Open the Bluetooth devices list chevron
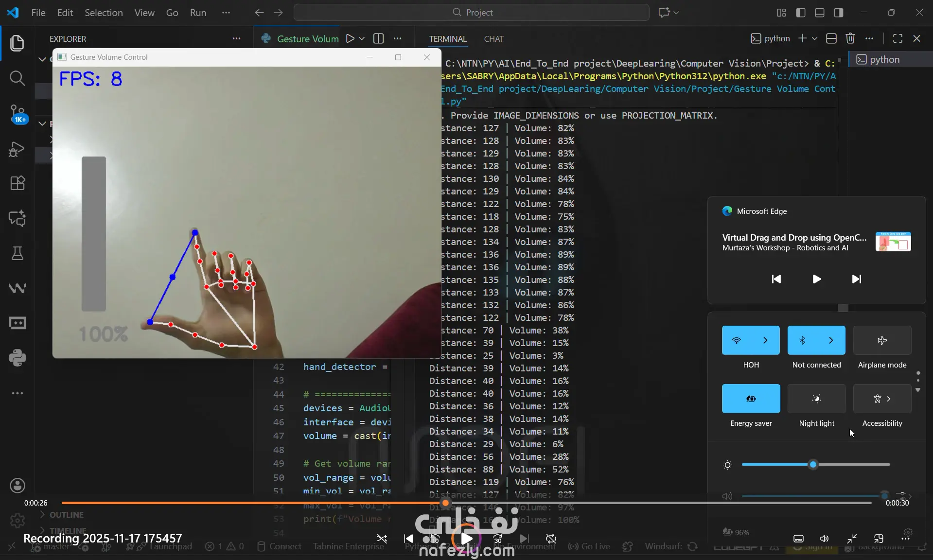933x560 pixels. coord(831,340)
